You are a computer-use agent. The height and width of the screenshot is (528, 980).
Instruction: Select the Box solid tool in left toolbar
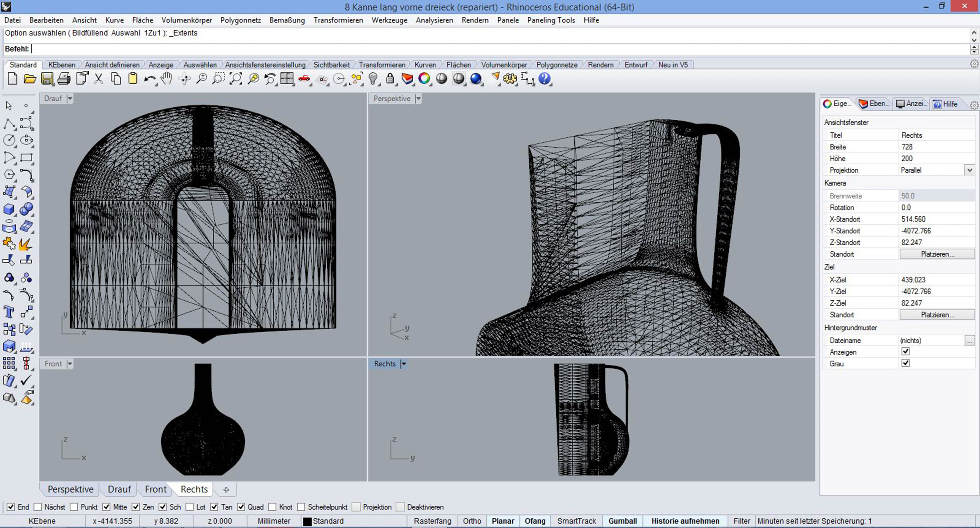coord(9,209)
